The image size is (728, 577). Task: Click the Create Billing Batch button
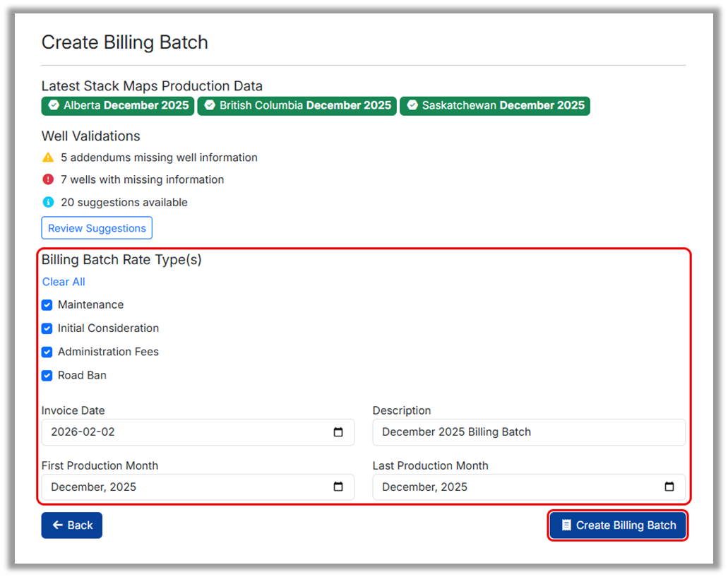[617, 525]
